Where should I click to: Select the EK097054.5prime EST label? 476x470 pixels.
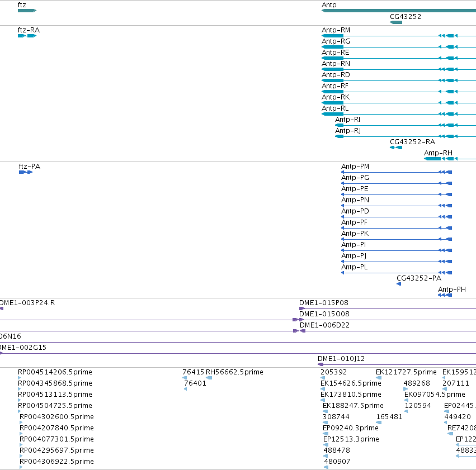(x=435, y=395)
